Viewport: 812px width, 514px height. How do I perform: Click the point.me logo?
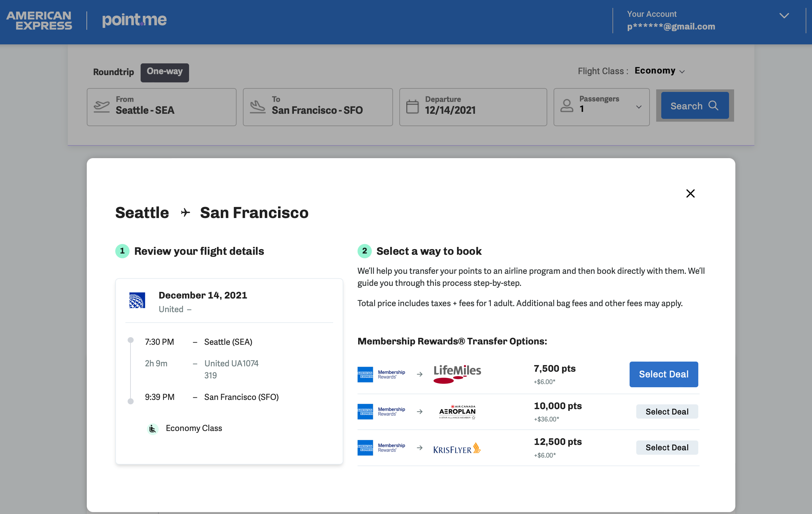(x=134, y=20)
